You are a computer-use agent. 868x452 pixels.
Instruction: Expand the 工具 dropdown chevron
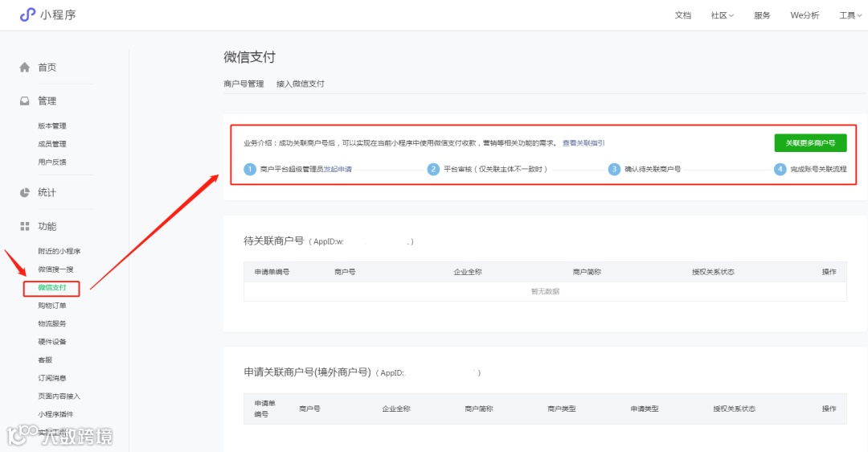point(859,15)
